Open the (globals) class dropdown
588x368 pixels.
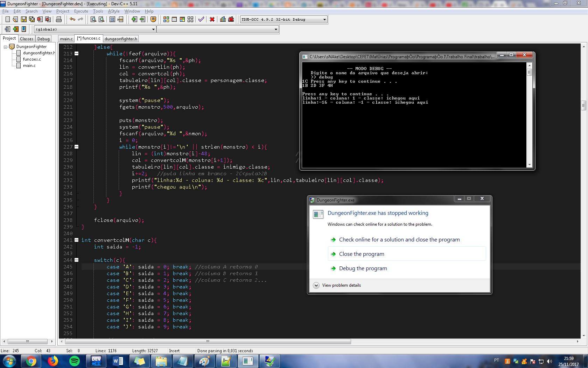point(153,29)
